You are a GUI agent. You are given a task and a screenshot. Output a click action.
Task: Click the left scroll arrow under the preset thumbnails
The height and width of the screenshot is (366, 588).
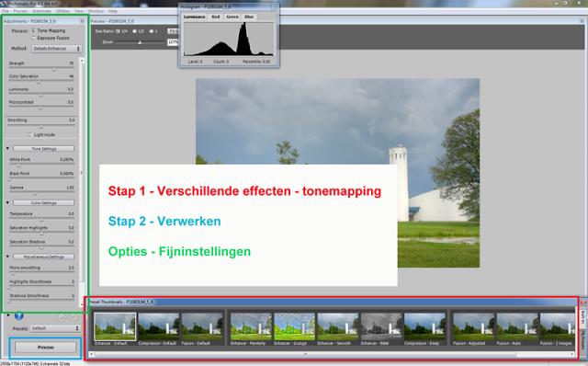coord(91,354)
